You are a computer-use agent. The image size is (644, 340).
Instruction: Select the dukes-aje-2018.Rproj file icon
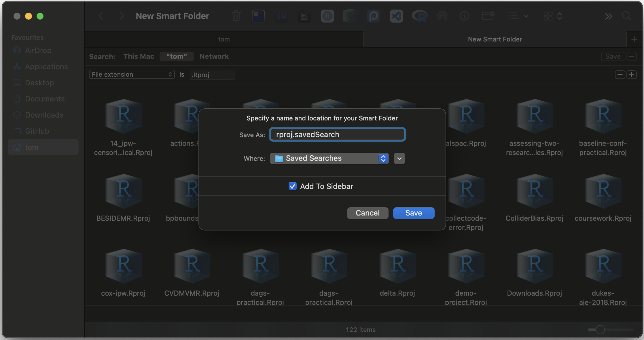point(603,266)
